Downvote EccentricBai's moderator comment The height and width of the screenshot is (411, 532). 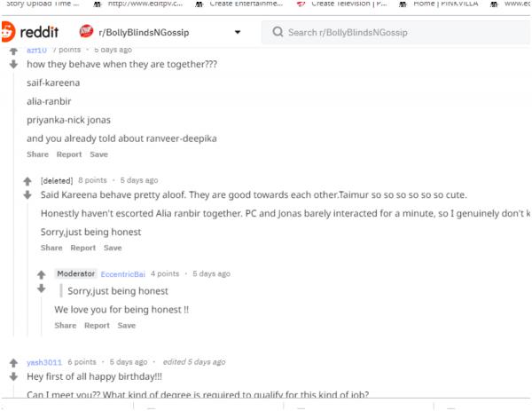[42, 288]
